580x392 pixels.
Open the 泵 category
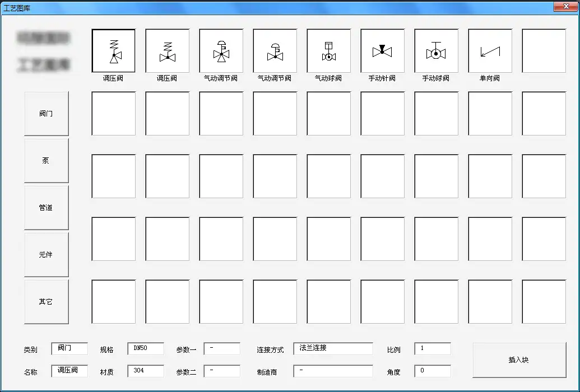47,161
